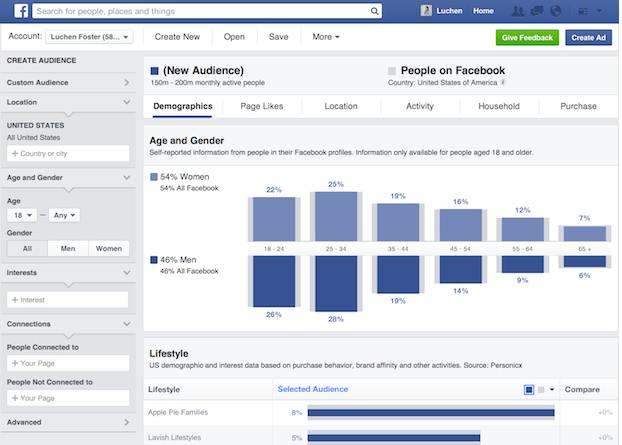
Task: Click Your Page field under People Connected to
Action: click(x=68, y=363)
